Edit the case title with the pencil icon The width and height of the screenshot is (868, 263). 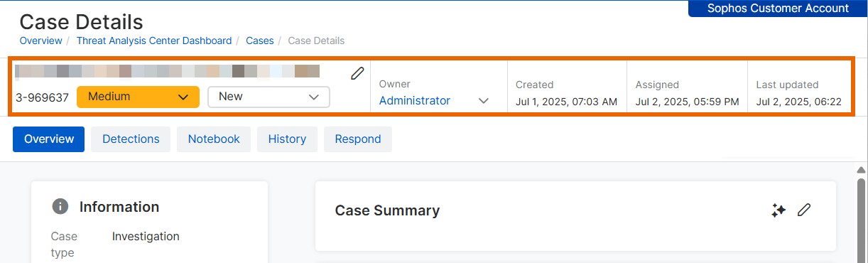pyautogui.click(x=357, y=73)
